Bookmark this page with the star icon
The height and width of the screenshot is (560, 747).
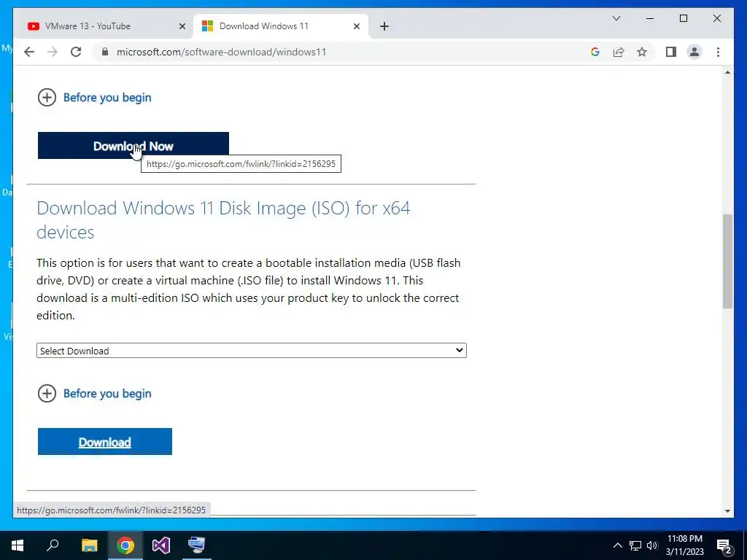pyautogui.click(x=642, y=52)
